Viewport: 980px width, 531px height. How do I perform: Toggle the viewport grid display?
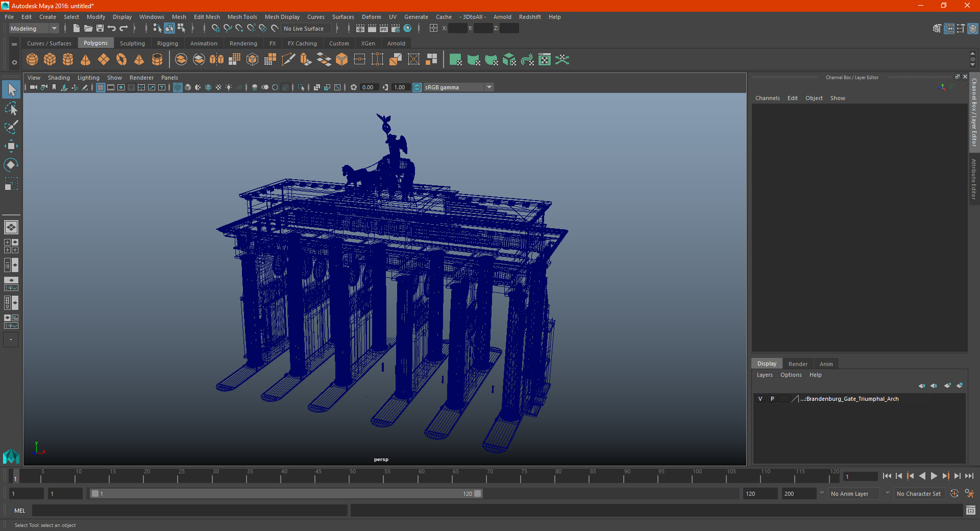pyautogui.click(x=101, y=87)
